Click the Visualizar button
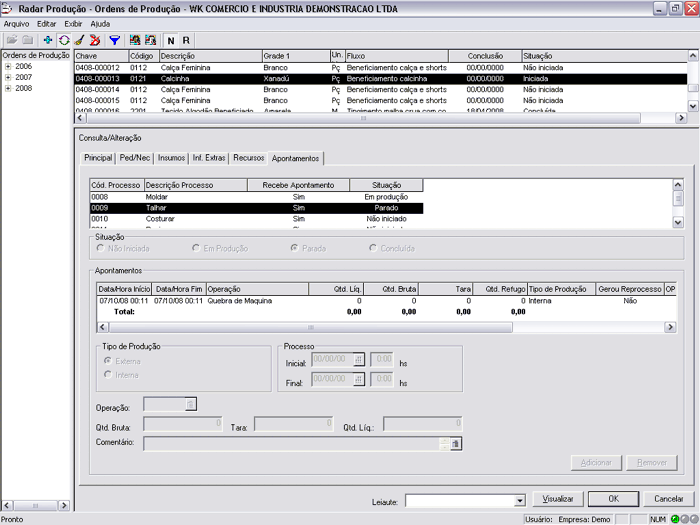The image size is (700, 525). 558,499
